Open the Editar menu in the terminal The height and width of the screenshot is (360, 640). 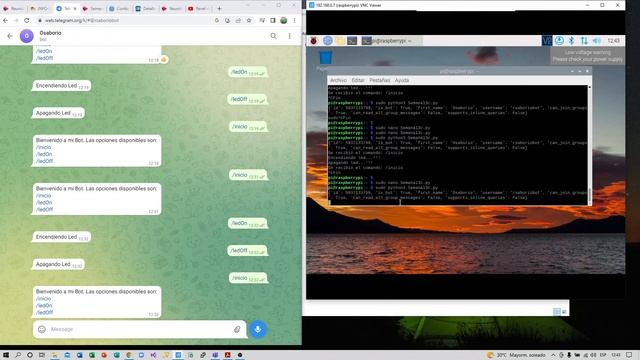click(358, 80)
